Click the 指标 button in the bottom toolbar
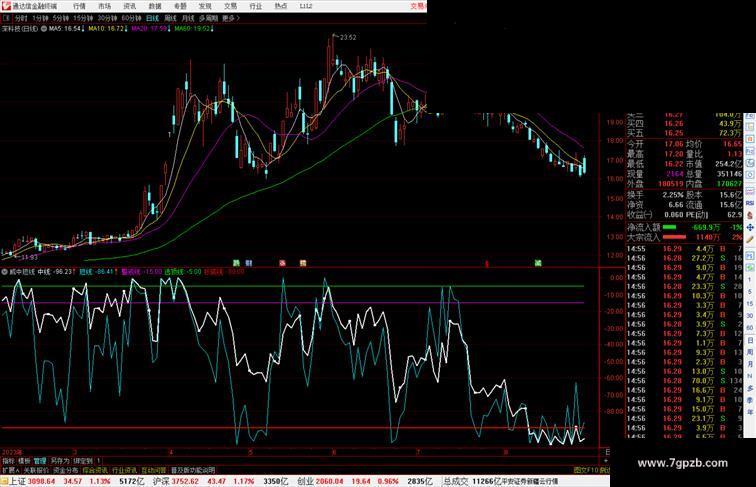Screen dimensions: 756x487 pos(8,461)
